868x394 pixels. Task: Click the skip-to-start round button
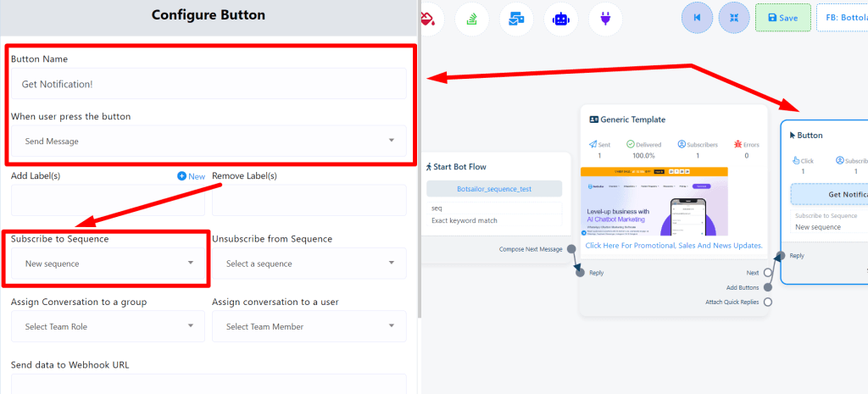click(x=697, y=18)
